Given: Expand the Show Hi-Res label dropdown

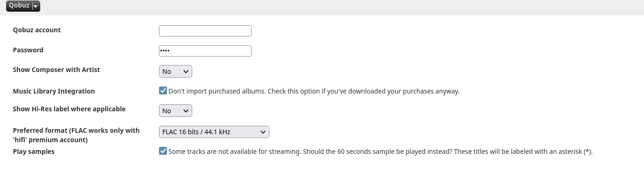Looking at the screenshot, I should pyautogui.click(x=175, y=111).
